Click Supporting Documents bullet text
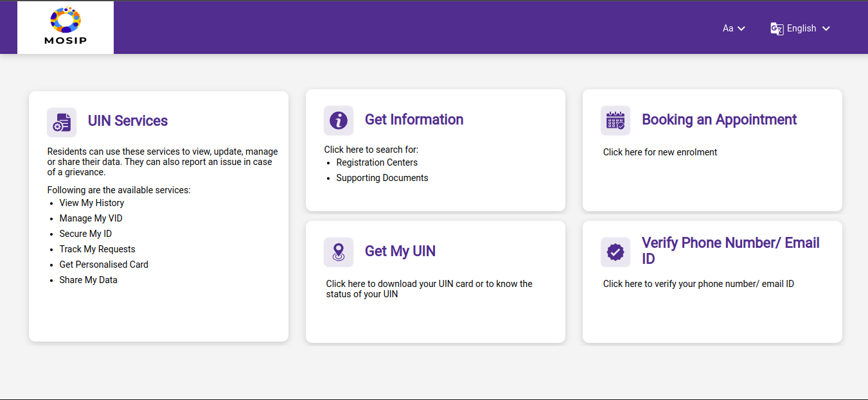Screen dimensions: 868x400 tap(382, 178)
